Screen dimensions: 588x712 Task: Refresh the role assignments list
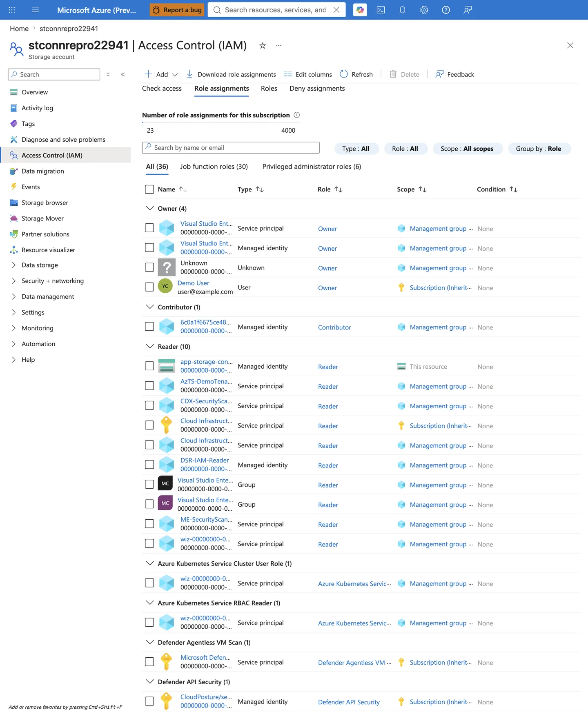coord(356,74)
